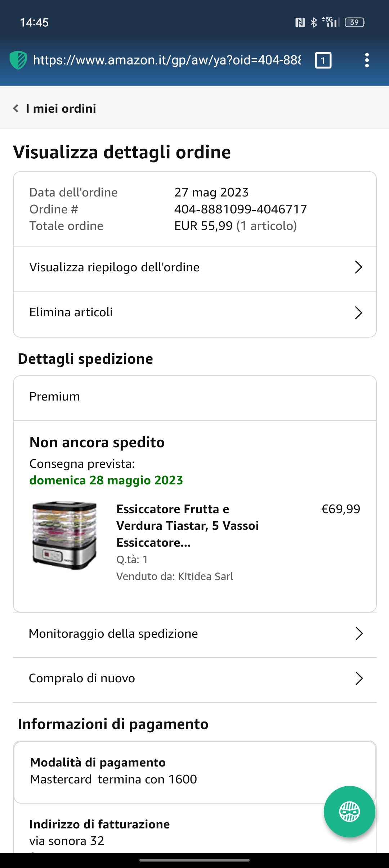The image size is (389, 868).
Task: Go back to I miei ordini
Action: point(61,108)
